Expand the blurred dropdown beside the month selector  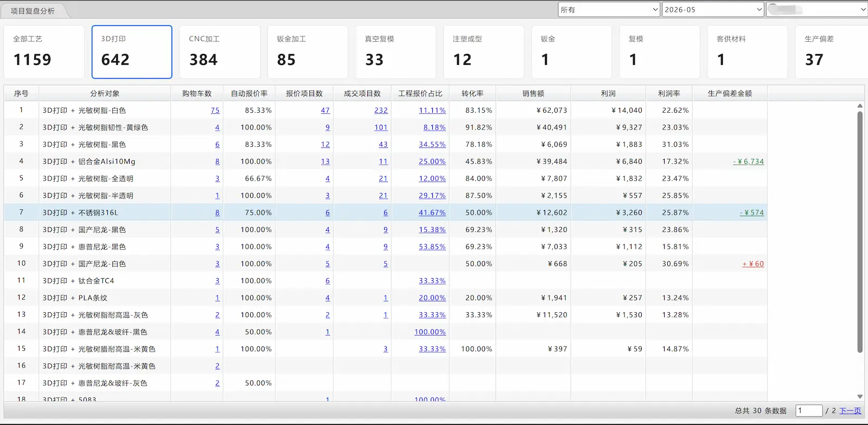[816, 10]
